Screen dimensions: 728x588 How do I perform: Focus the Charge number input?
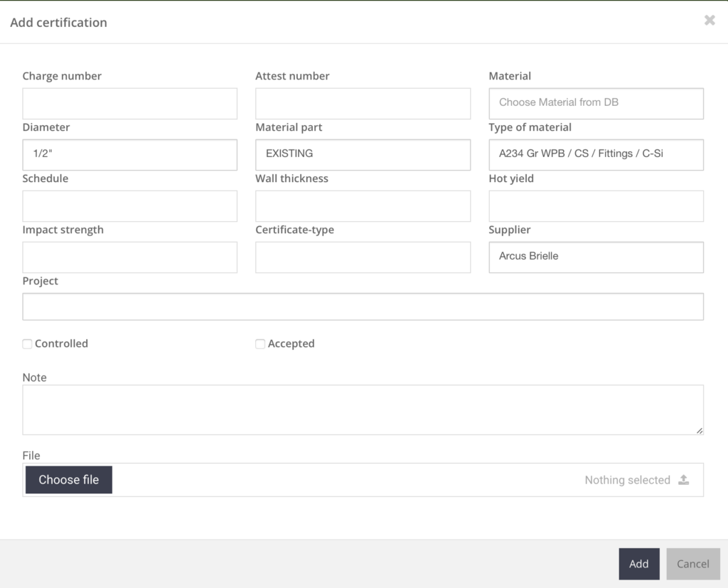129,103
